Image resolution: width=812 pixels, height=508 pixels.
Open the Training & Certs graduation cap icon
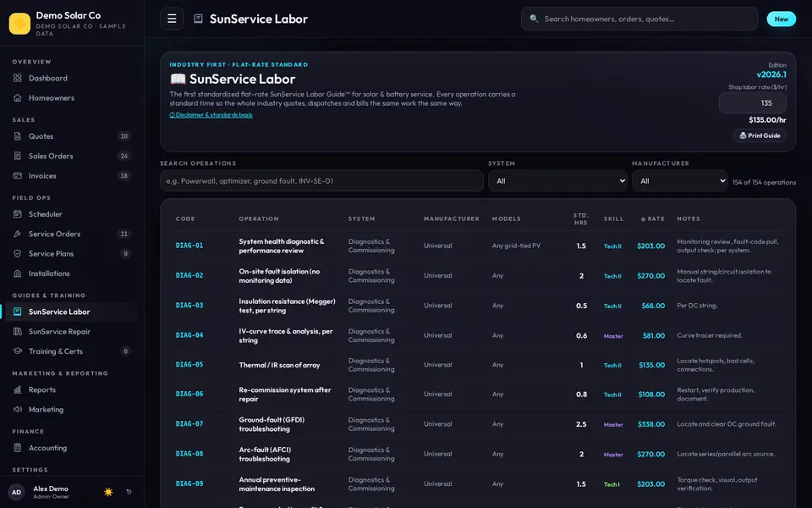[18, 351]
